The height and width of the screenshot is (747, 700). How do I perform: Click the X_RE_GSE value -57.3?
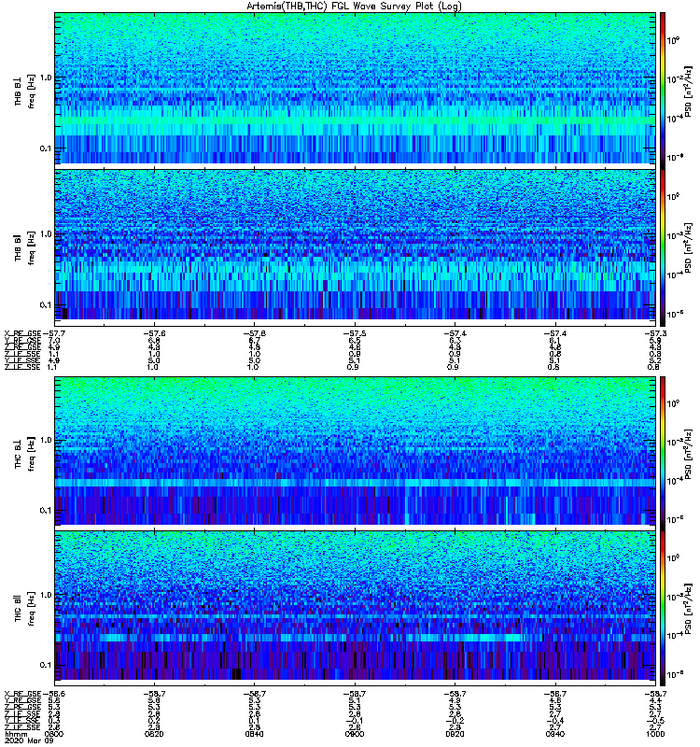pos(655,333)
